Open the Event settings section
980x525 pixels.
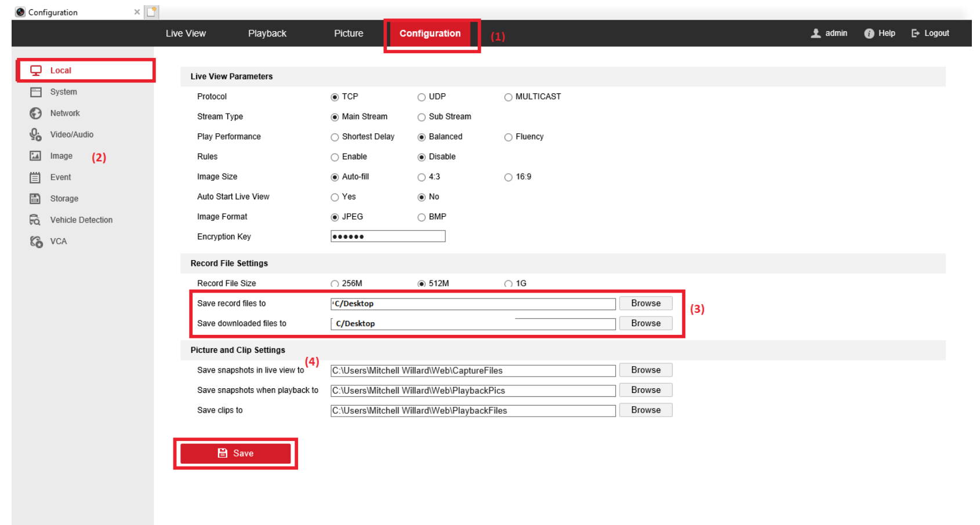pos(60,177)
